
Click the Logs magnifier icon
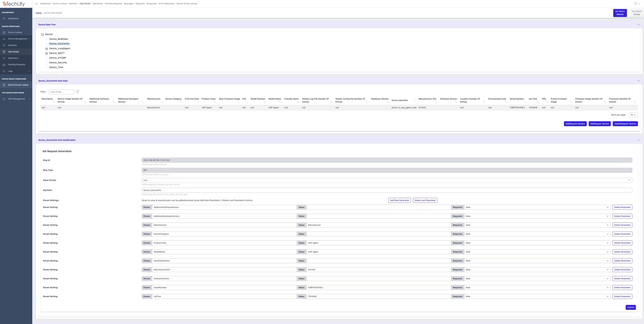(x=4, y=71)
